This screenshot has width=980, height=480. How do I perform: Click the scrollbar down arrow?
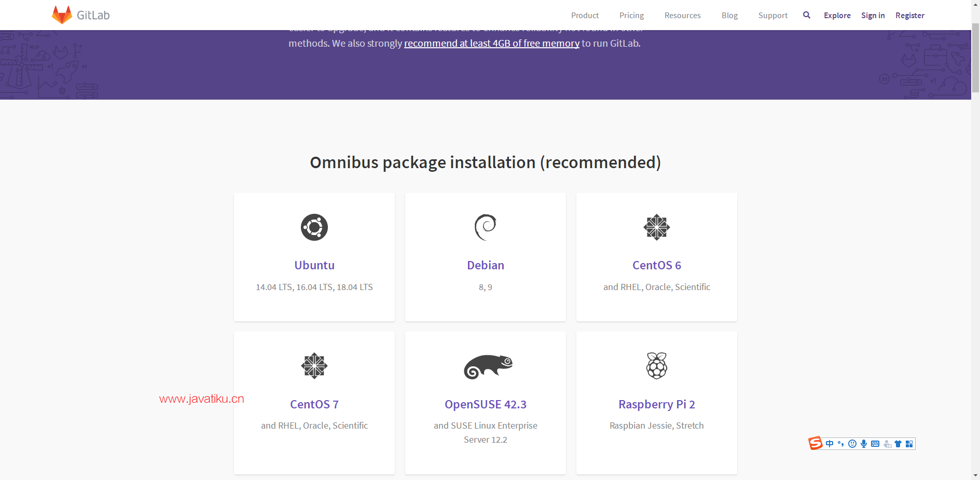click(x=975, y=475)
